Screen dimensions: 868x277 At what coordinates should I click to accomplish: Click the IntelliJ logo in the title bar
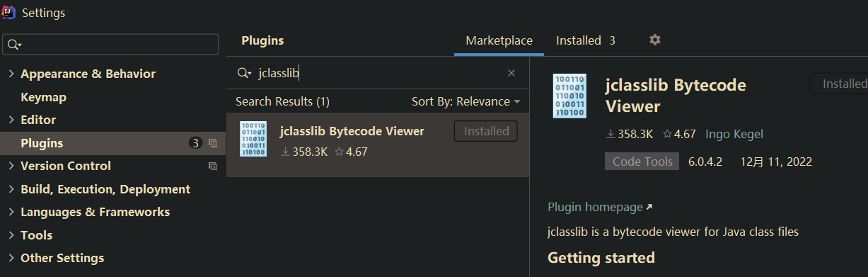click(9, 12)
